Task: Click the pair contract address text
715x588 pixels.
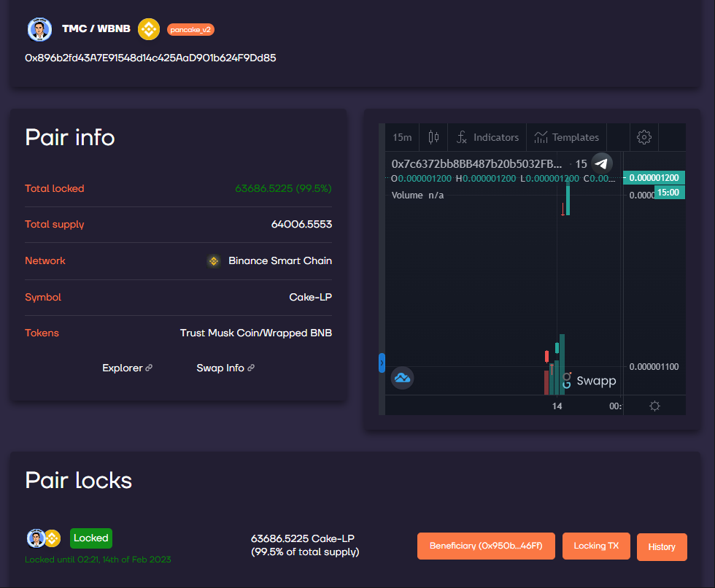Action: coord(150,58)
